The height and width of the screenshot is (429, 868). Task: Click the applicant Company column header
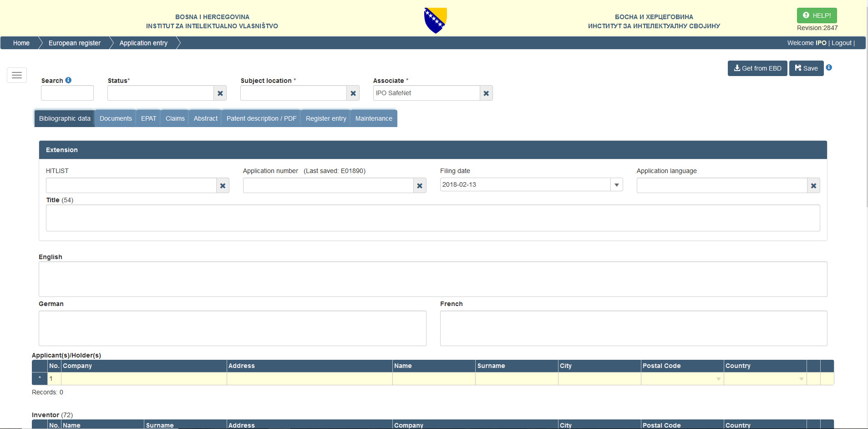144,366
